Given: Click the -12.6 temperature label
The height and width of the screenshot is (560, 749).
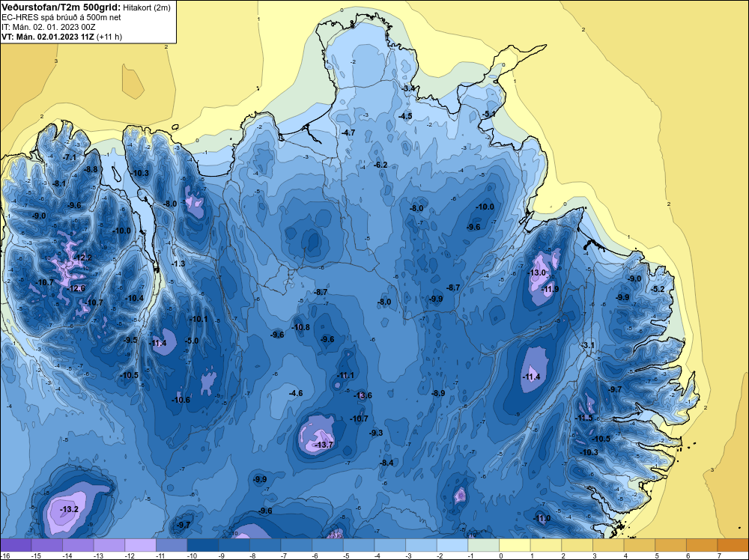Looking at the screenshot, I should tap(77, 288).
